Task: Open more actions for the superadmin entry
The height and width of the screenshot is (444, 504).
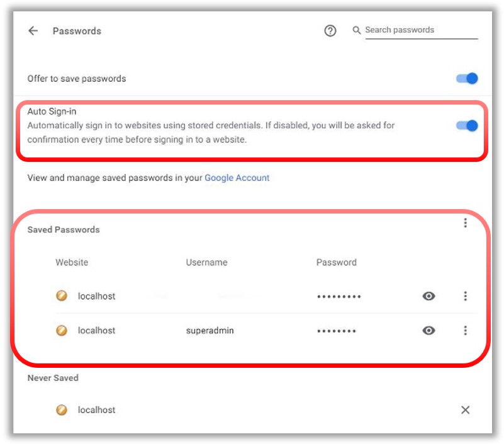Action: pos(465,331)
